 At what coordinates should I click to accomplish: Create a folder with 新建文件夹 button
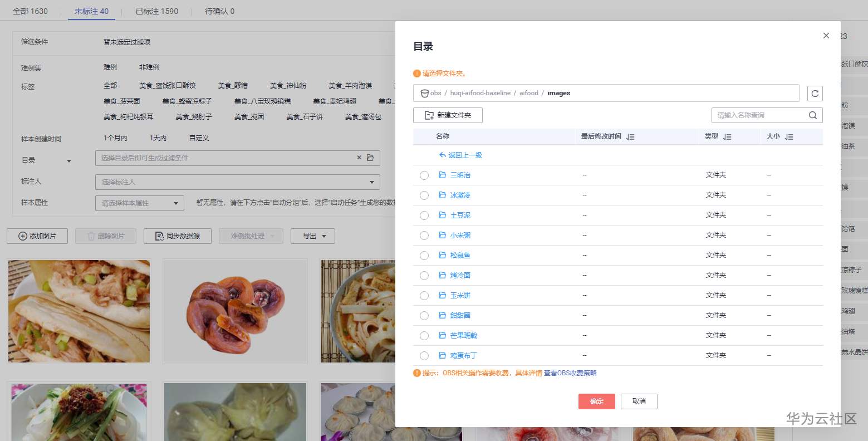pyautogui.click(x=448, y=115)
